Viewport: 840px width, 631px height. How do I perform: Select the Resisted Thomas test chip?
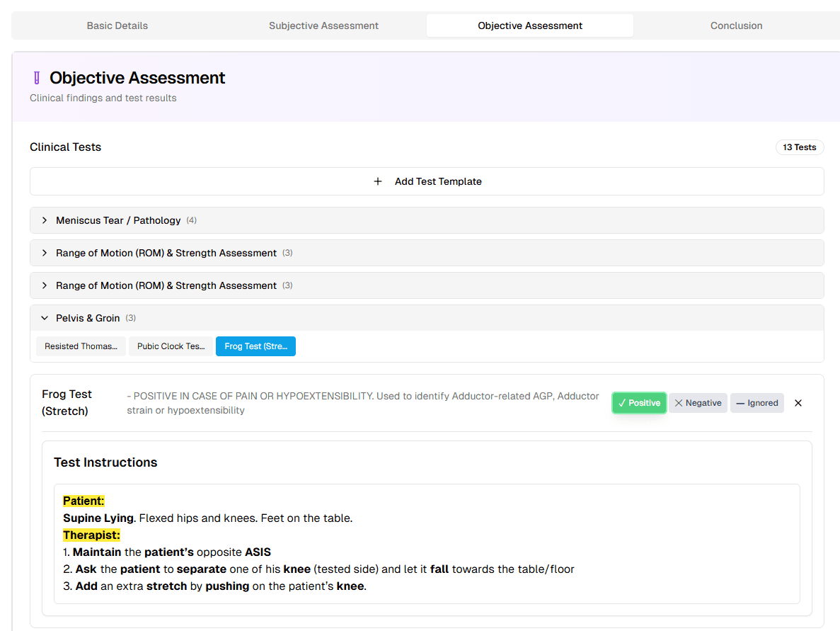point(81,346)
